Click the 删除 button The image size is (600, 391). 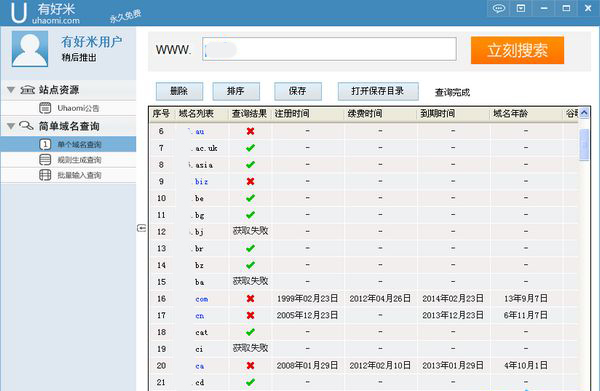(x=179, y=91)
